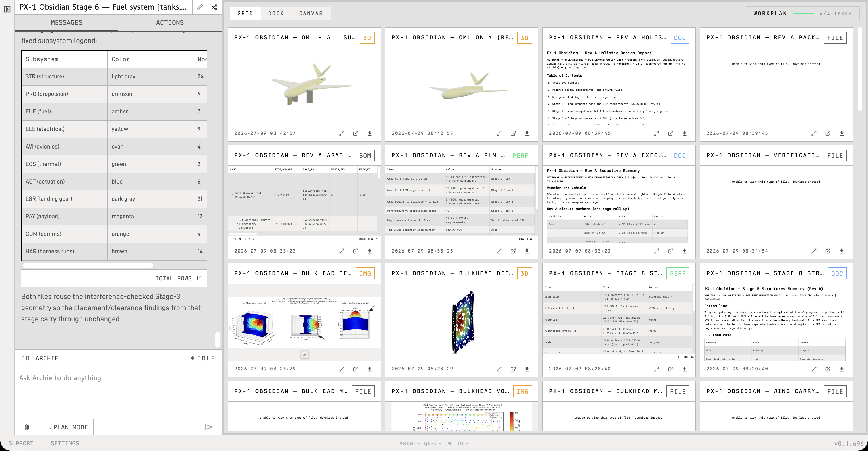868x451 pixels.
Task: Focus the Ask Archie message input
Action: [118, 392]
